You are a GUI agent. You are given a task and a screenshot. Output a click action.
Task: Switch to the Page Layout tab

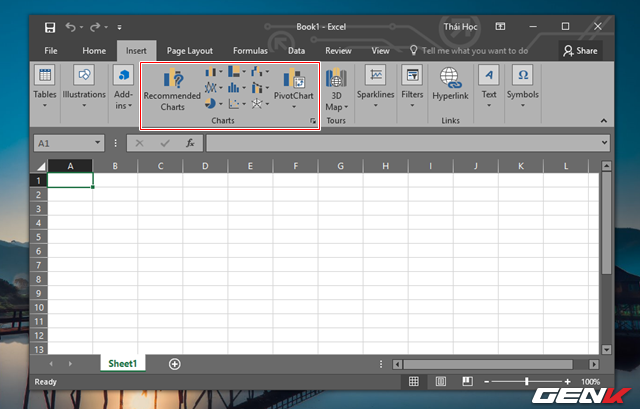coord(189,51)
